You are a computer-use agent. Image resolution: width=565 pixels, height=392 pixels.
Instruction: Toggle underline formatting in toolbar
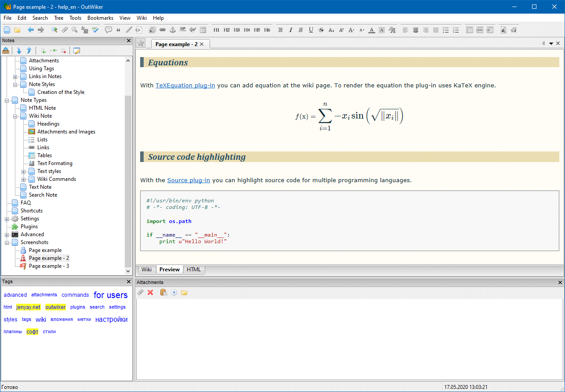coord(311,30)
